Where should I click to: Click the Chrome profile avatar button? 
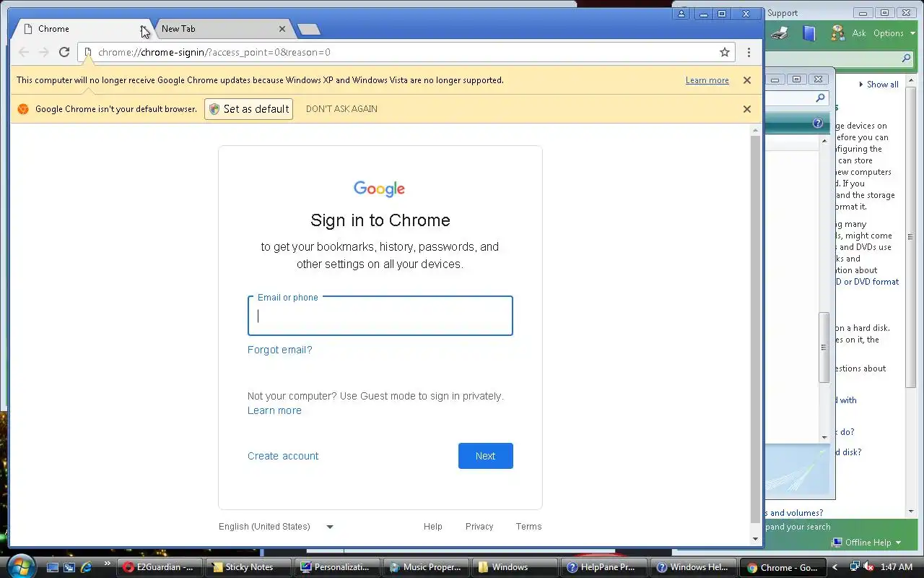click(681, 14)
